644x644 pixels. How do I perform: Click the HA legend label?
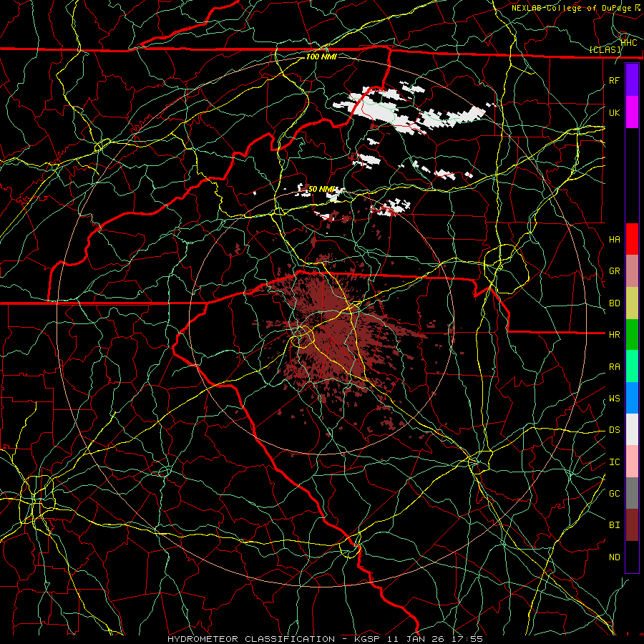[614, 239]
